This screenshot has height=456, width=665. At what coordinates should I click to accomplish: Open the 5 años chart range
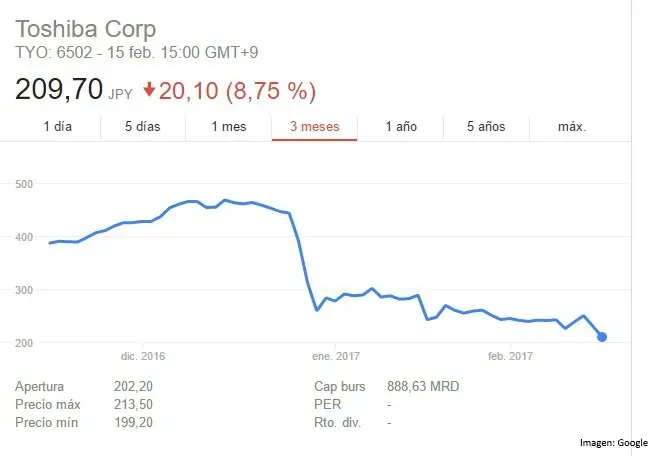(486, 126)
